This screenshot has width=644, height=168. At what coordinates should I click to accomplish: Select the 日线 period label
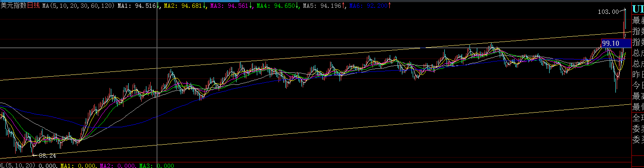pyautogui.click(x=34, y=6)
